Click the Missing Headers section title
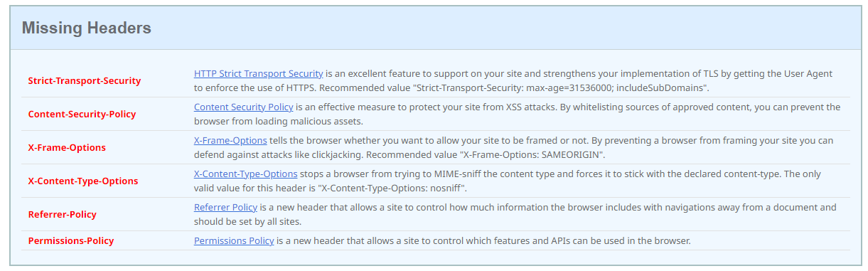 (x=87, y=28)
